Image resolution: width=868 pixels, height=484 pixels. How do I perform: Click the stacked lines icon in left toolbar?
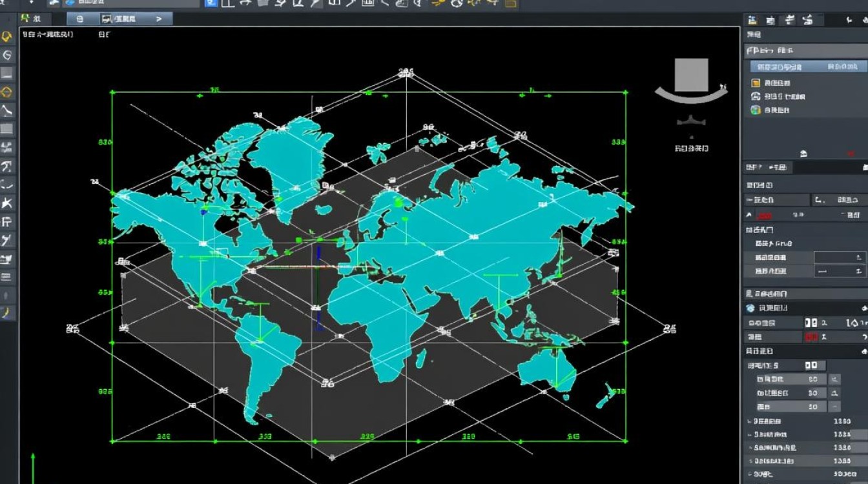tap(7, 277)
